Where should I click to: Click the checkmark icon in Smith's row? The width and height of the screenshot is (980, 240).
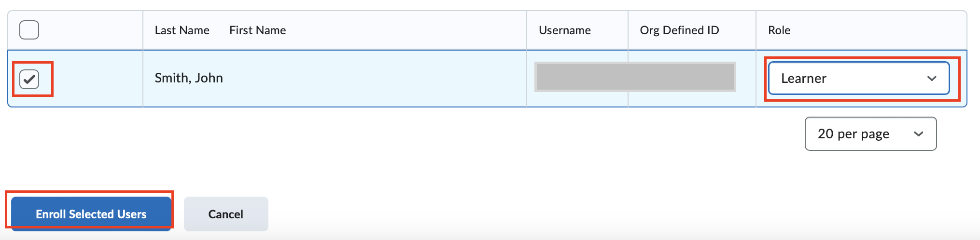(29, 79)
